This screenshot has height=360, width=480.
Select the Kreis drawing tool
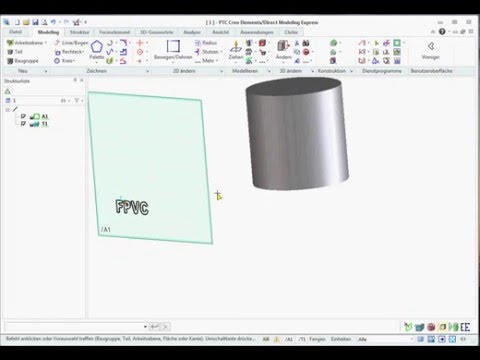pos(64,61)
